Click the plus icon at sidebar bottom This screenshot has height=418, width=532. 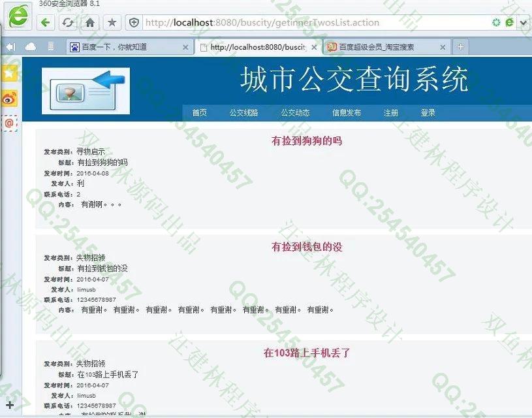[x=9, y=405]
